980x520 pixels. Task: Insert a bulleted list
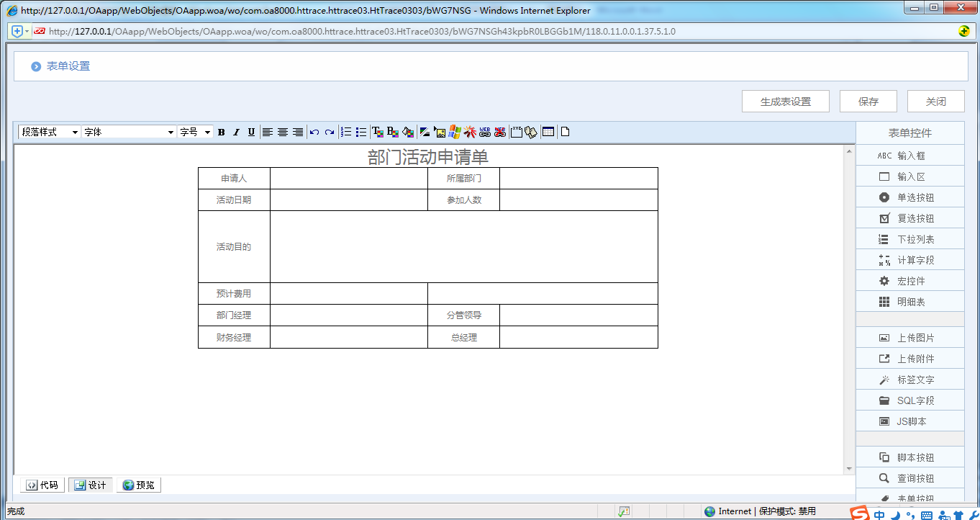(x=361, y=132)
